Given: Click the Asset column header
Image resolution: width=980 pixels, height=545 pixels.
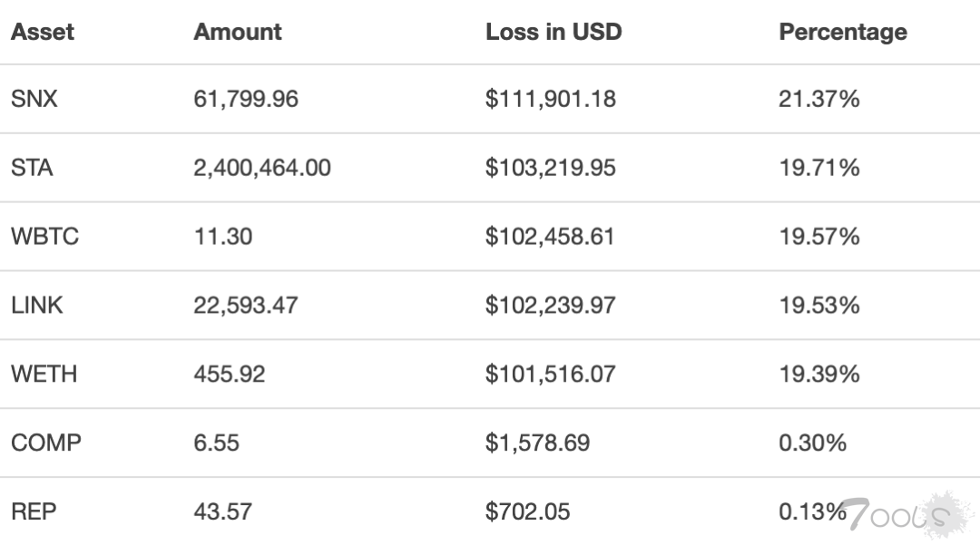Looking at the screenshot, I should pyautogui.click(x=42, y=32).
